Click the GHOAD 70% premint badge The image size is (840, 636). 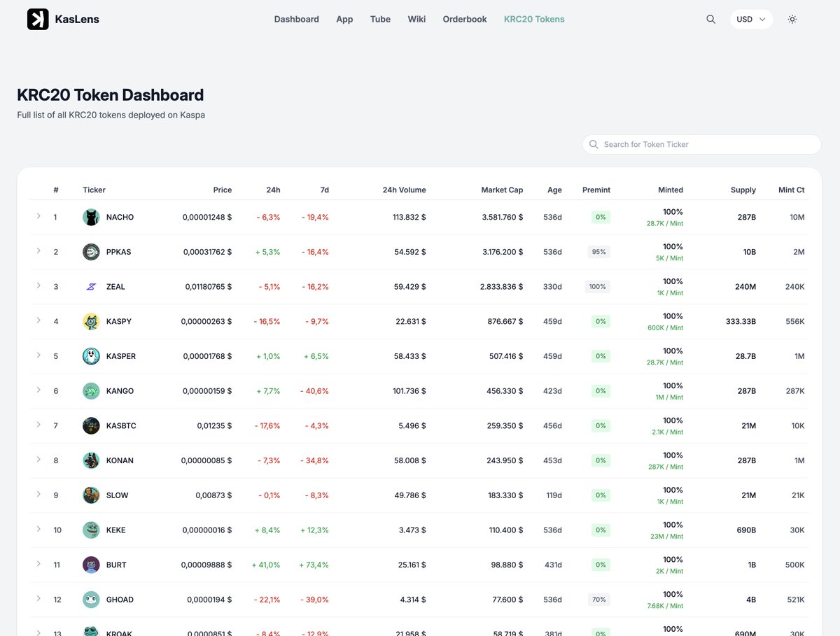(599, 600)
